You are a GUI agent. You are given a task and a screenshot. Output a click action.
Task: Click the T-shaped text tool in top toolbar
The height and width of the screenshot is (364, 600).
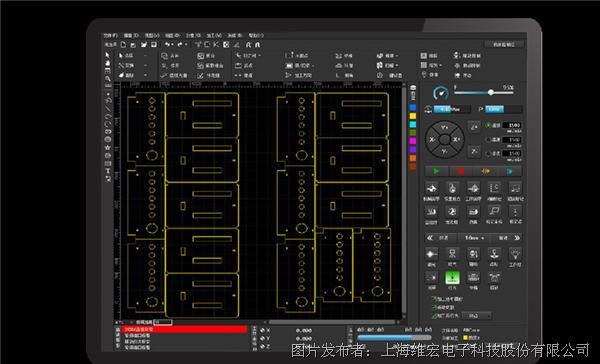pyautogui.click(x=198, y=45)
